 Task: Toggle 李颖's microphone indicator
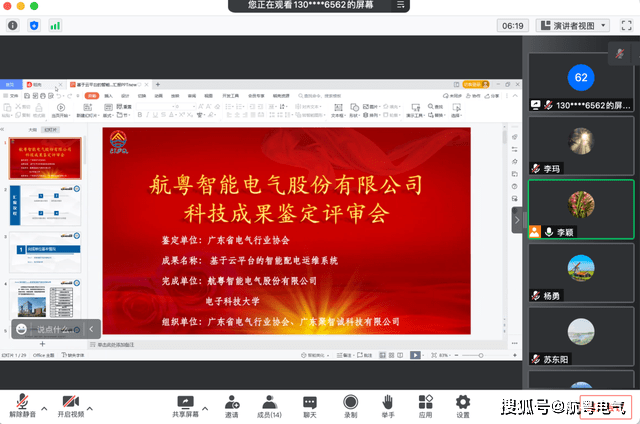coord(549,232)
